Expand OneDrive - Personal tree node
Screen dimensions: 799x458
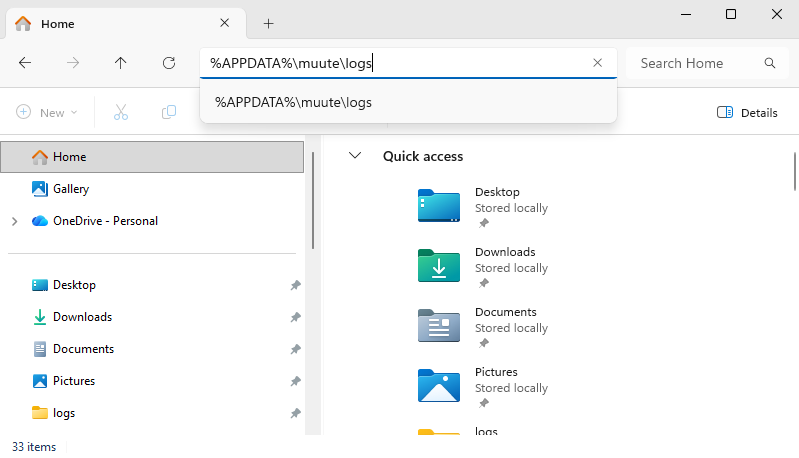point(14,221)
